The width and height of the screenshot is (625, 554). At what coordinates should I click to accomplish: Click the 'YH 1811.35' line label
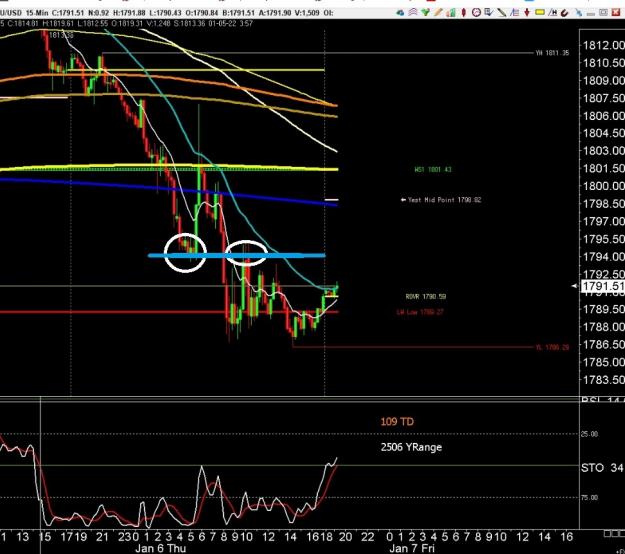(552, 53)
